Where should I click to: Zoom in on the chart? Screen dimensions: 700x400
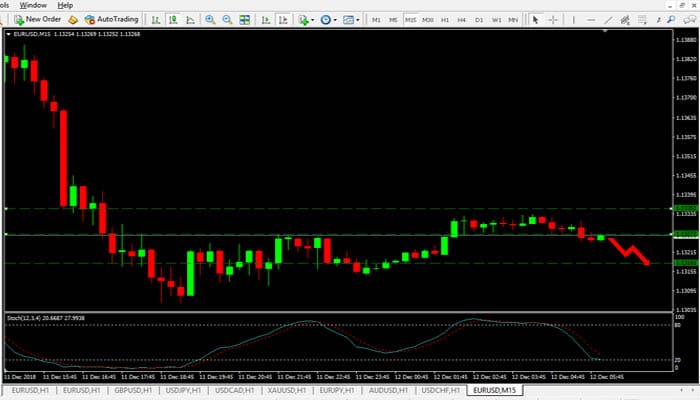coord(210,19)
